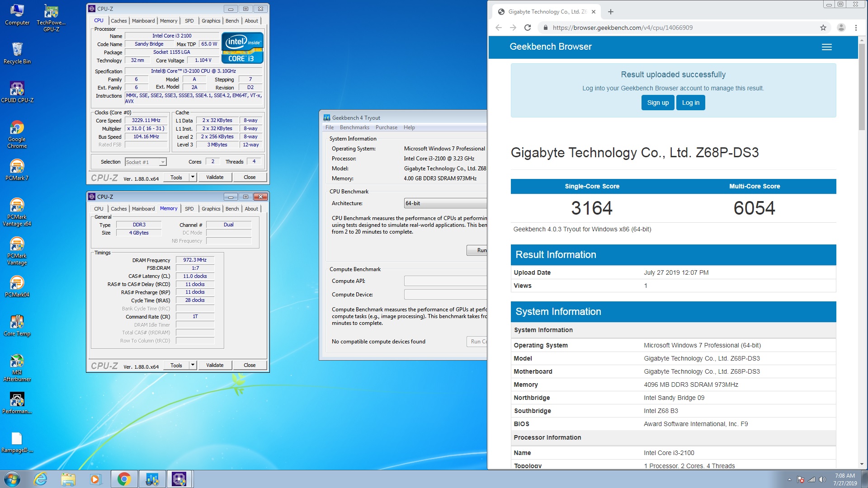The width and height of the screenshot is (868, 488).
Task: Launch Core Temp desktop shortcut
Action: [17, 325]
